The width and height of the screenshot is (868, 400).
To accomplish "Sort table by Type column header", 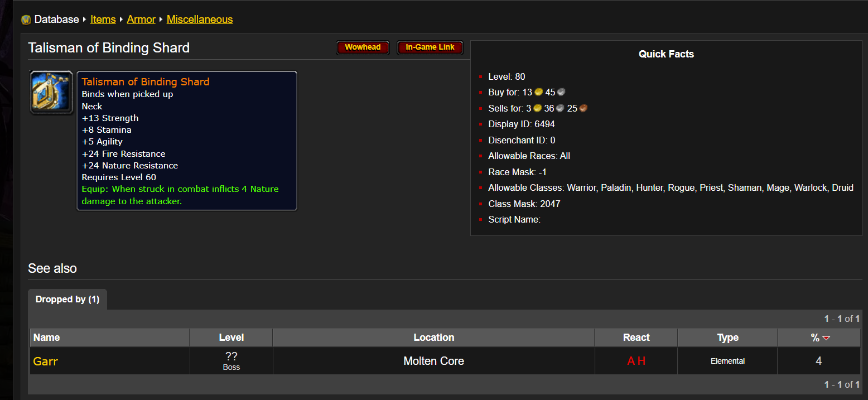I will 728,338.
